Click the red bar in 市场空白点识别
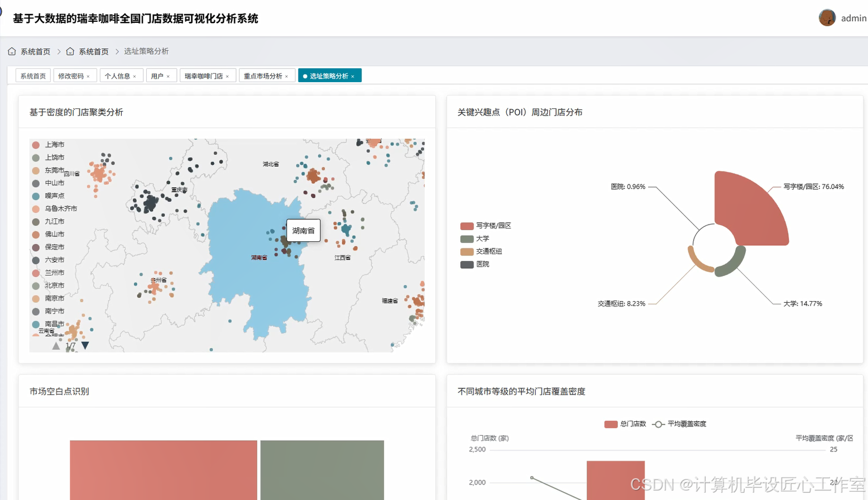Viewport: 868px width, 500px height. (164, 470)
